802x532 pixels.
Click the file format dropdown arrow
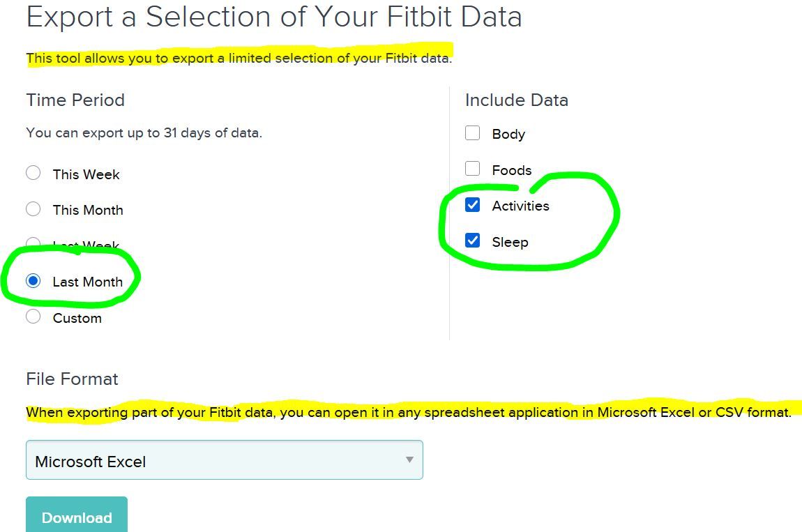pos(409,460)
